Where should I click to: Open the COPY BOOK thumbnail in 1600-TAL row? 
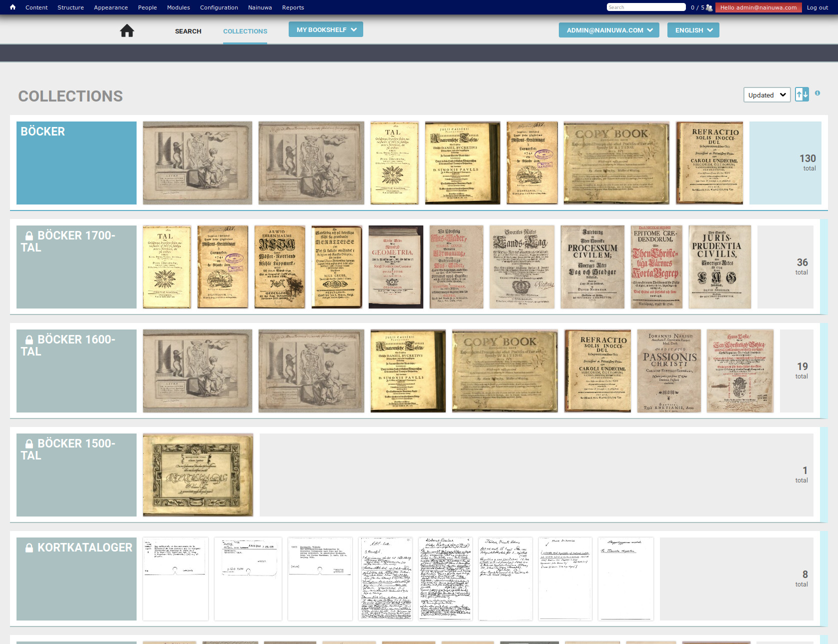[505, 371]
